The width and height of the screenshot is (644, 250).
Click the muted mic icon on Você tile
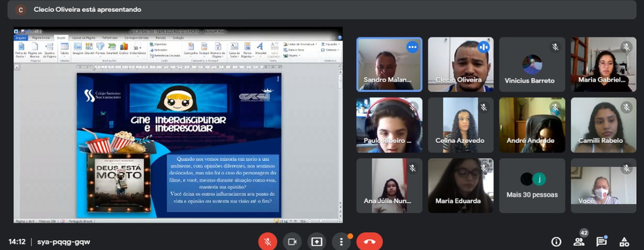click(626, 168)
